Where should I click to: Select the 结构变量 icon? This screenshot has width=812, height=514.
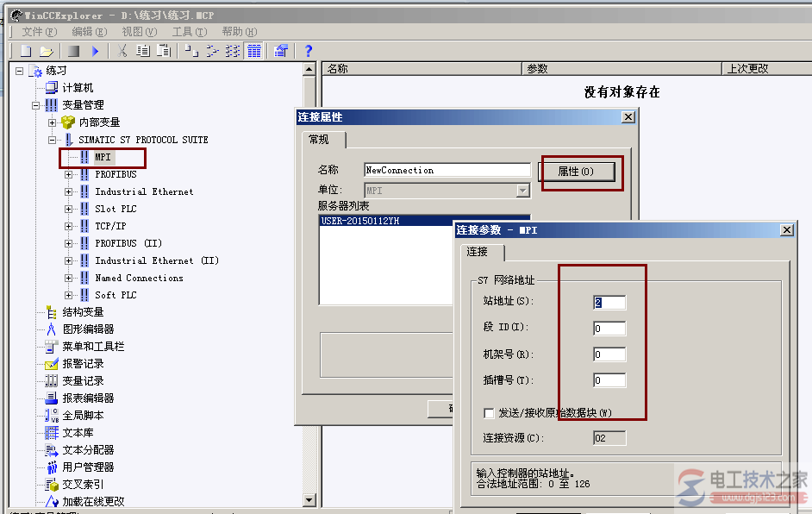(51, 312)
